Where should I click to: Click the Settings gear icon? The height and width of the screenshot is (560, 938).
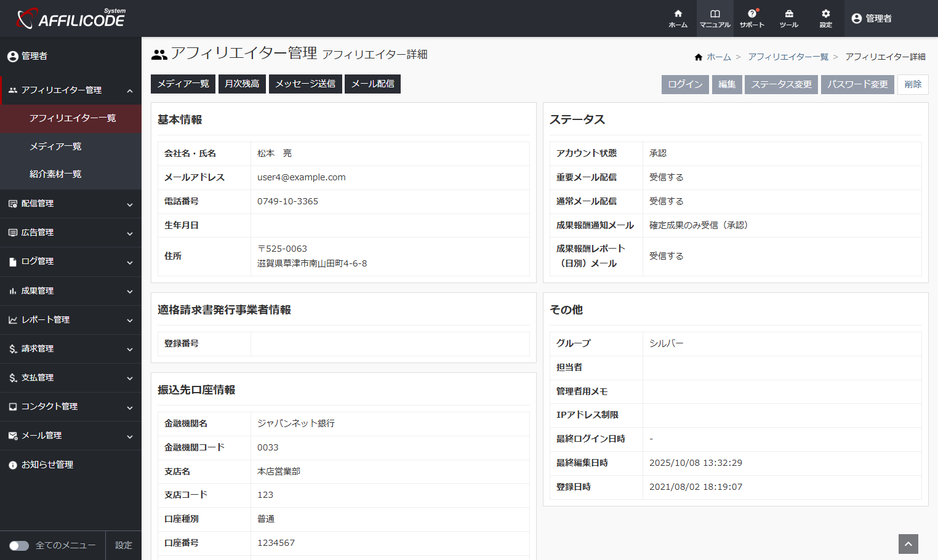[825, 14]
